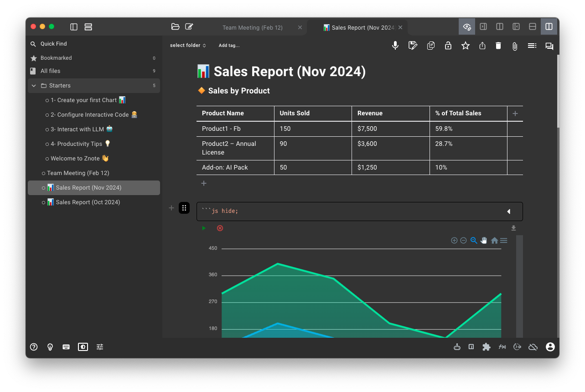Screen dimensions: 585x392
Task: Click the block drag handle grid icon
Action: [x=184, y=208]
